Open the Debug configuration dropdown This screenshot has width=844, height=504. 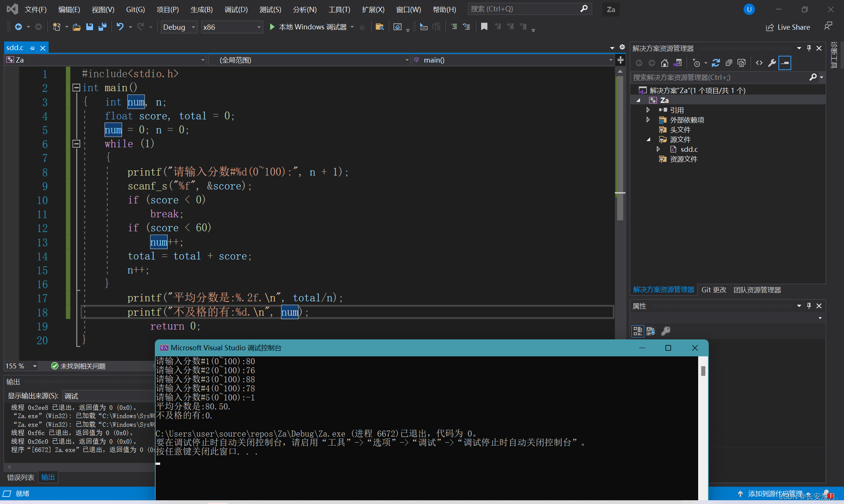pyautogui.click(x=193, y=27)
